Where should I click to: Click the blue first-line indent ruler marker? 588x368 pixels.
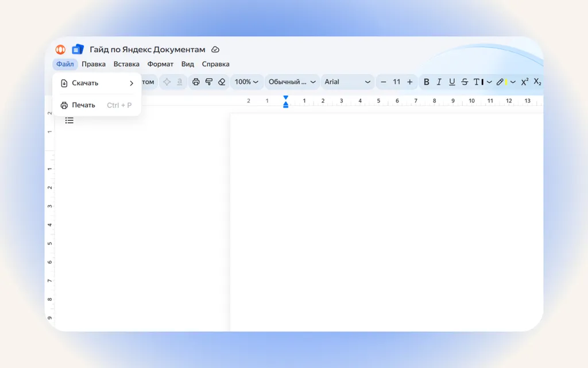[x=286, y=98]
